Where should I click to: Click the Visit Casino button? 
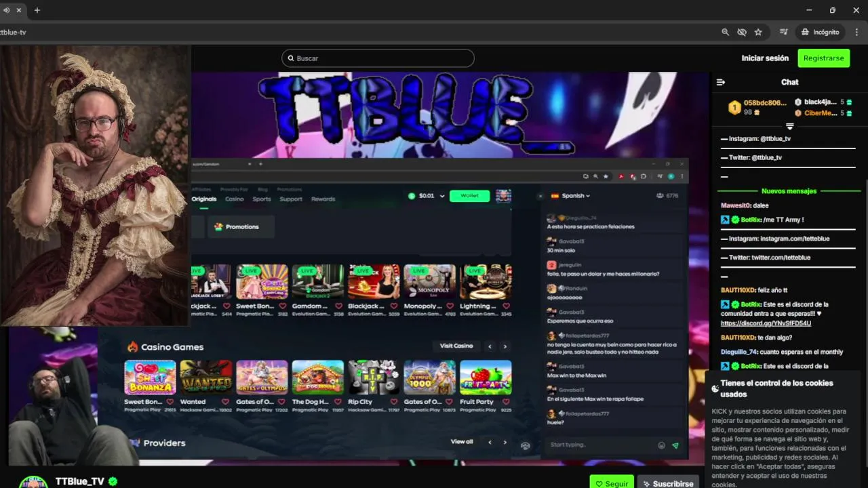(456, 346)
